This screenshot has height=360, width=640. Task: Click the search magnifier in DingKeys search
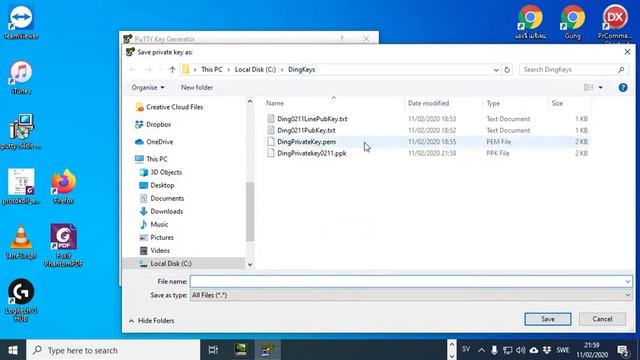point(621,70)
